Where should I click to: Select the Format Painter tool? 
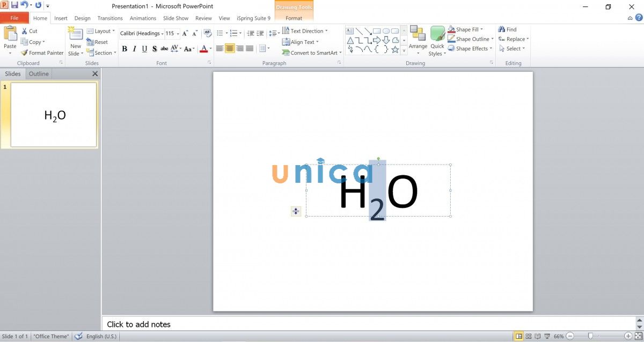coord(42,53)
